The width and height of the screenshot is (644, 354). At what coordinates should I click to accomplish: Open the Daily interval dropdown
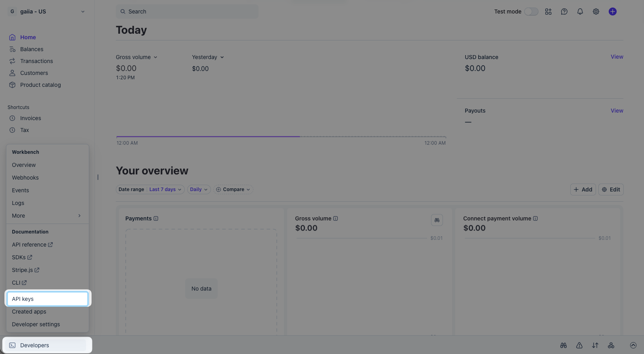point(199,189)
